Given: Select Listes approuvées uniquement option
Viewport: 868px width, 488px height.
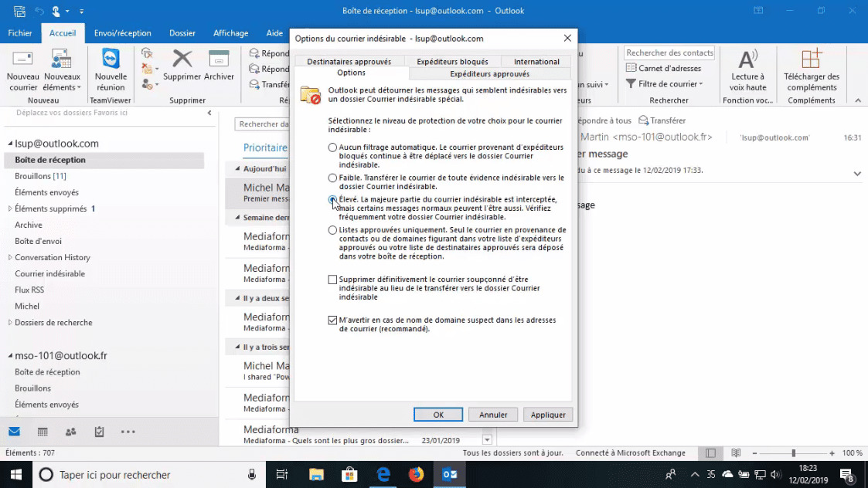Looking at the screenshot, I should [x=332, y=229].
